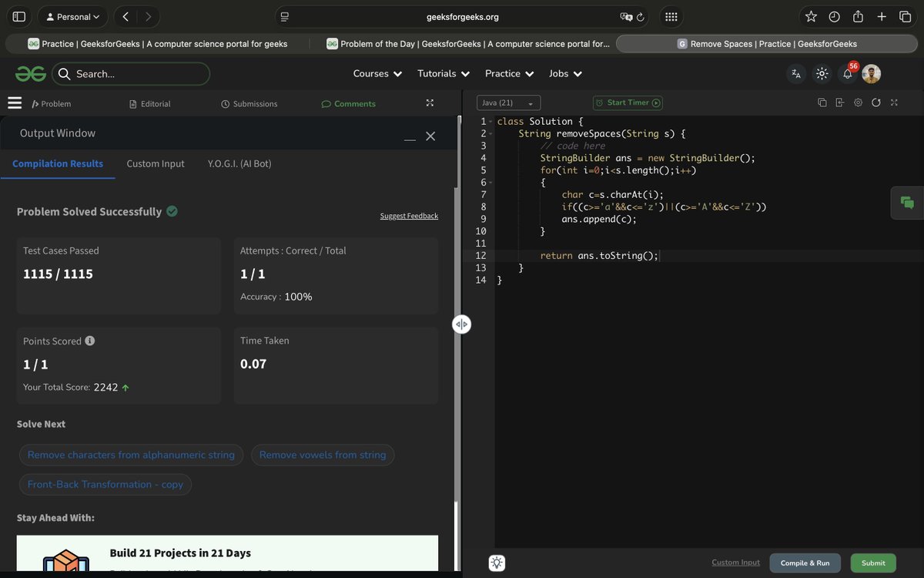924x578 pixels.
Task: Open the user profile avatar
Action: (871, 74)
